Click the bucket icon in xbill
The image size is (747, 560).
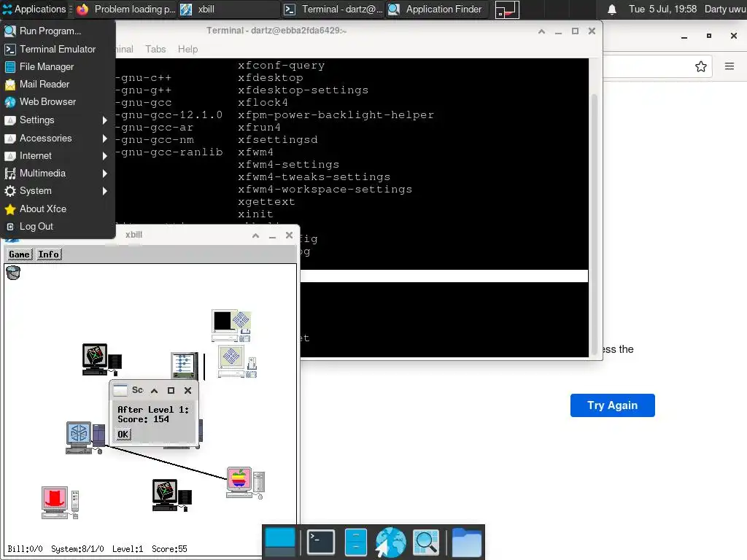[13, 273]
